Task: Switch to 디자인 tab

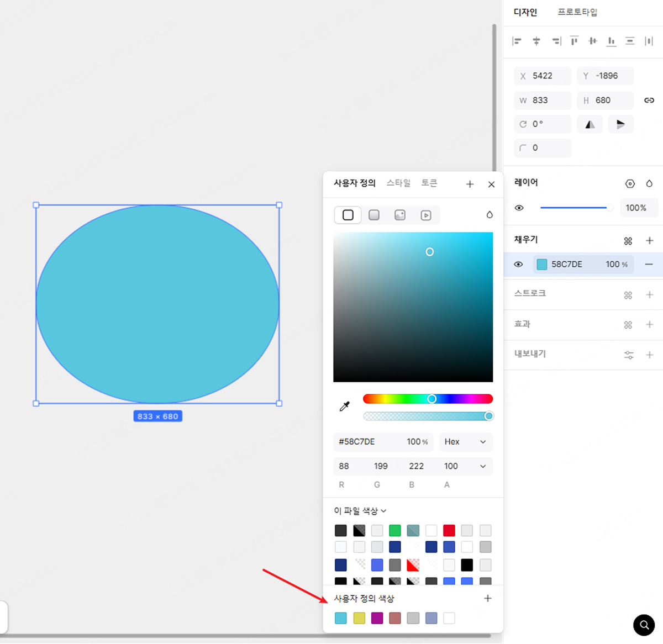Action: [x=525, y=12]
